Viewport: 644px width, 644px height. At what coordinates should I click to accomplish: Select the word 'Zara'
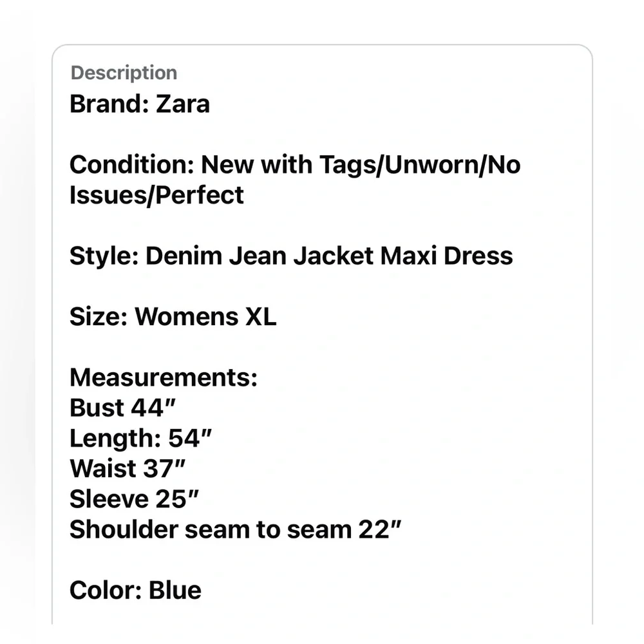183,104
